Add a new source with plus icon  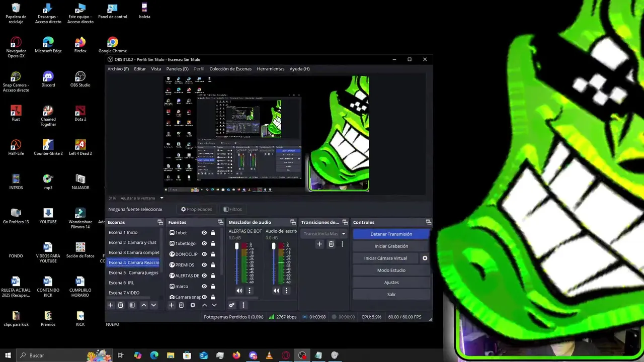pos(171,305)
